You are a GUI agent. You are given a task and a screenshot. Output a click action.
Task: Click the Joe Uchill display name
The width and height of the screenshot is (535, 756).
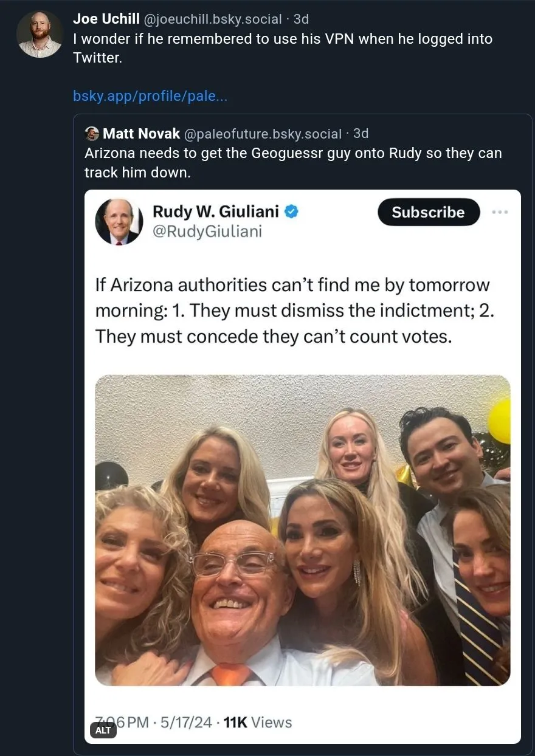pos(107,19)
